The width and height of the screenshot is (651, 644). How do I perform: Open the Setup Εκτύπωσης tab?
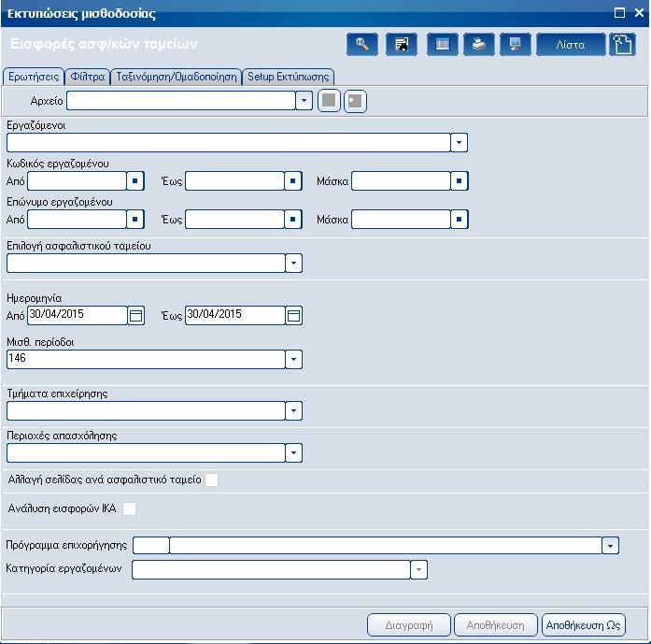tap(288, 77)
